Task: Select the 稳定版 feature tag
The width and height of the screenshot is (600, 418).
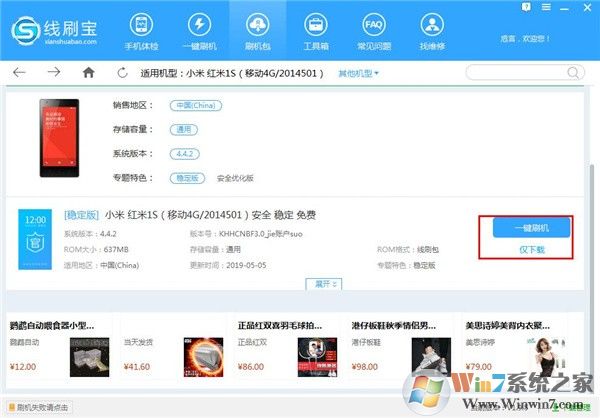Action: point(187,178)
